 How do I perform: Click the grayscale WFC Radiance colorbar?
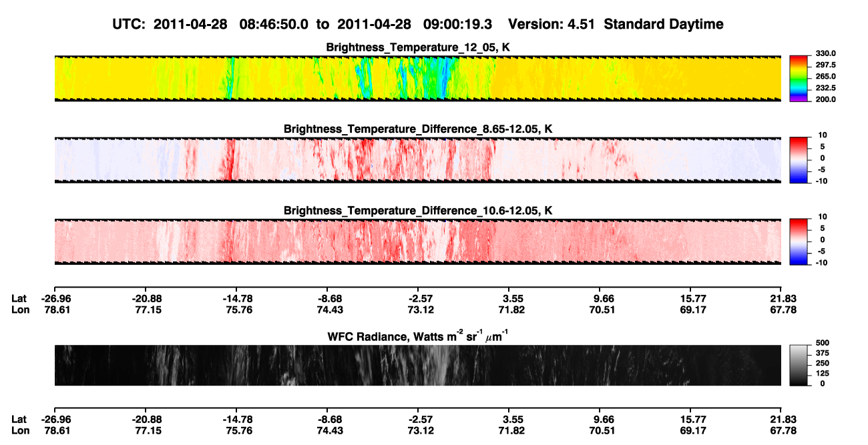799,365
